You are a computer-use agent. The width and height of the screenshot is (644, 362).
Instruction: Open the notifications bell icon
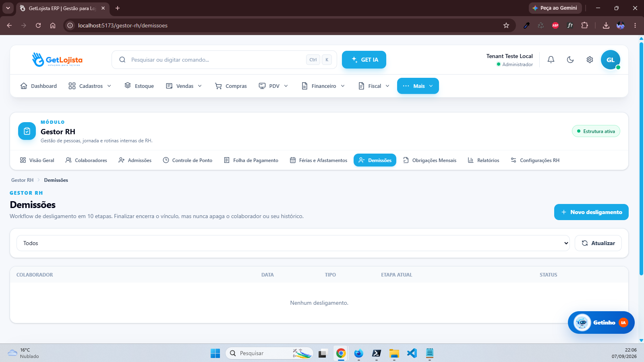click(551, 60)
